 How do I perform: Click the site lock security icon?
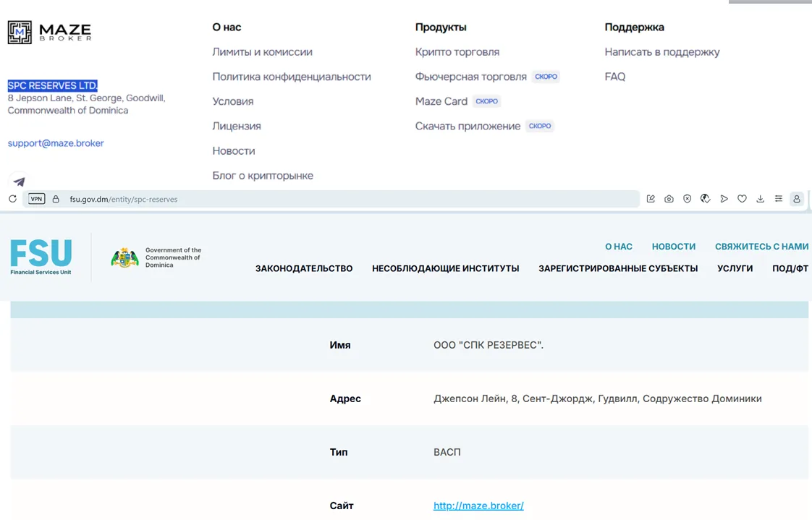[x=56, y=199]
